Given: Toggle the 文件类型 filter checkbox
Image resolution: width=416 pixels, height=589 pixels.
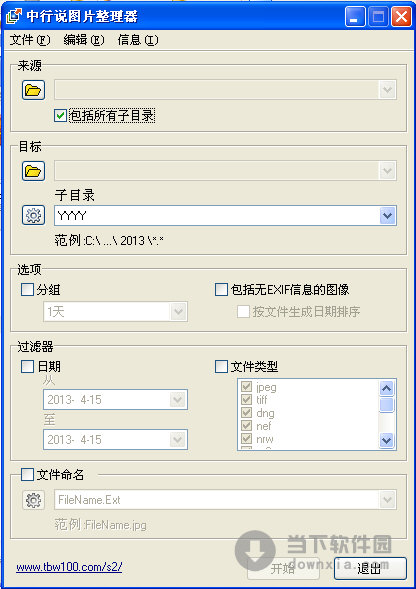Looking at the screenshot, I should tap(221, 367).
